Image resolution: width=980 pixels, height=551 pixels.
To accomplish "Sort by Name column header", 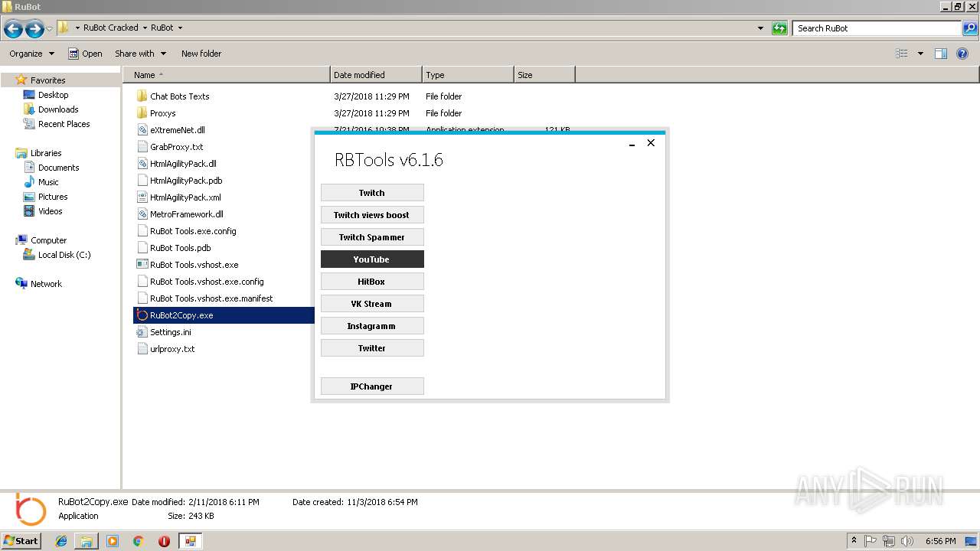I will point(227,75).
